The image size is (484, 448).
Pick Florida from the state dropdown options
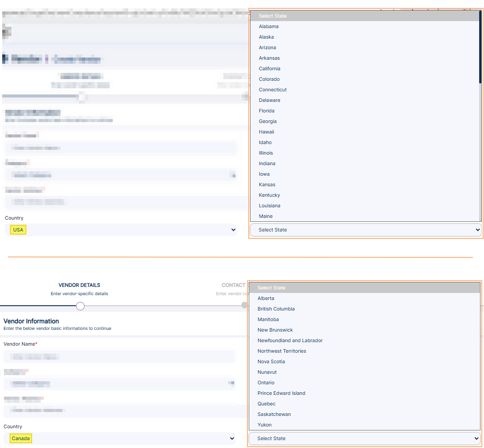coord(266,111)
